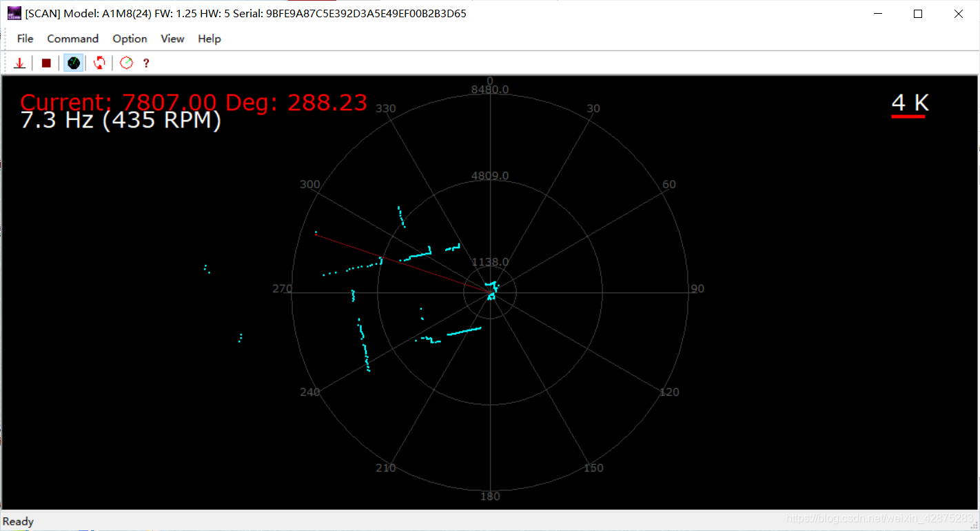Screen dimensions: 980x531
Task: Open the Option menu
Action: (130, 39)
